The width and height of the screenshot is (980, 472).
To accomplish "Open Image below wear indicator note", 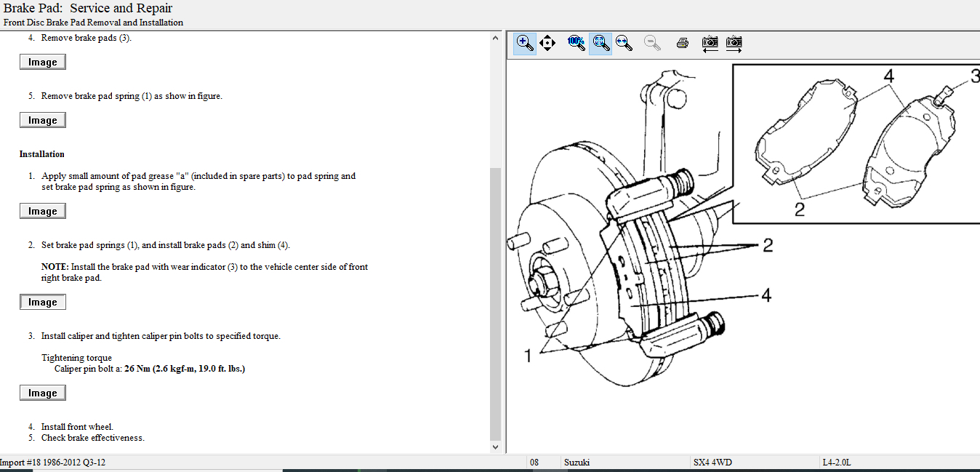I will pyautogui.click(x=43, y=303).
